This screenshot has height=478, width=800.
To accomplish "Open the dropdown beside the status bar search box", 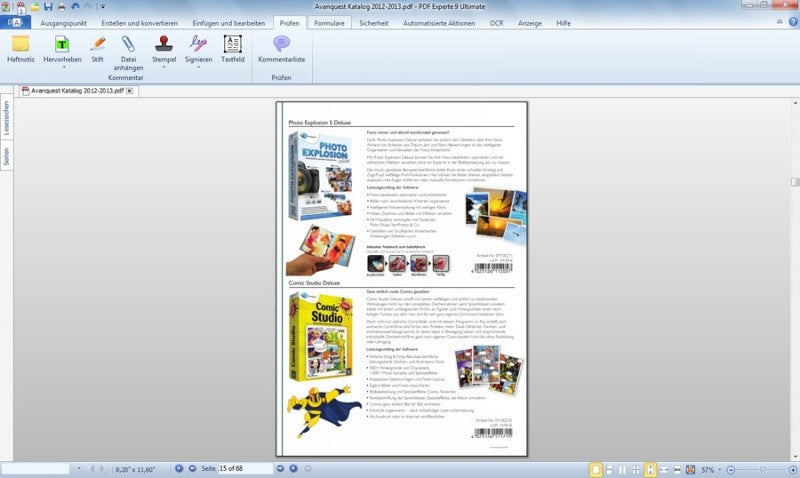I will [x=79, y=468].
